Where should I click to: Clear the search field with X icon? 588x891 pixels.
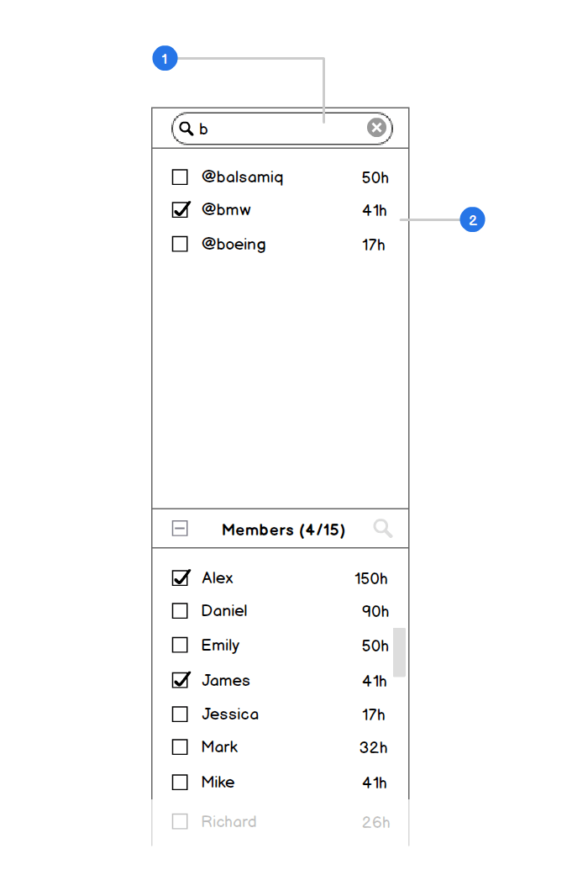376,128
